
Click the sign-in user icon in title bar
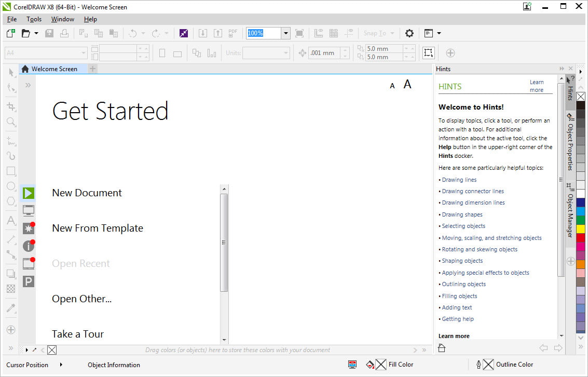coord(527,6)
